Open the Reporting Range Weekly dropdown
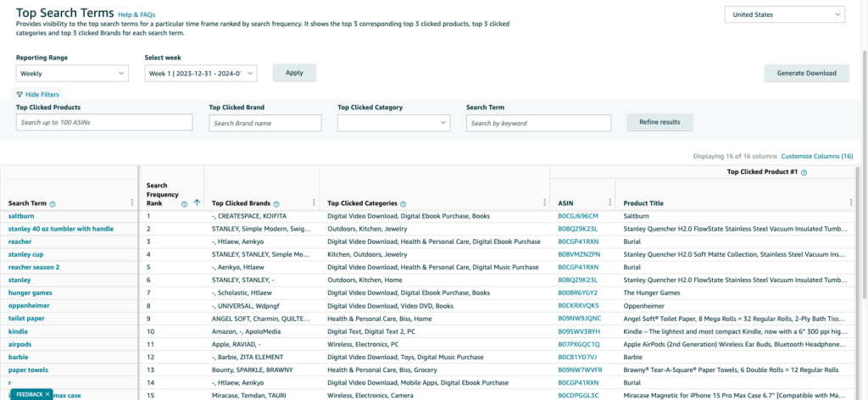The width and height of the screenshot is (868, 400). (x=73, y=73)
